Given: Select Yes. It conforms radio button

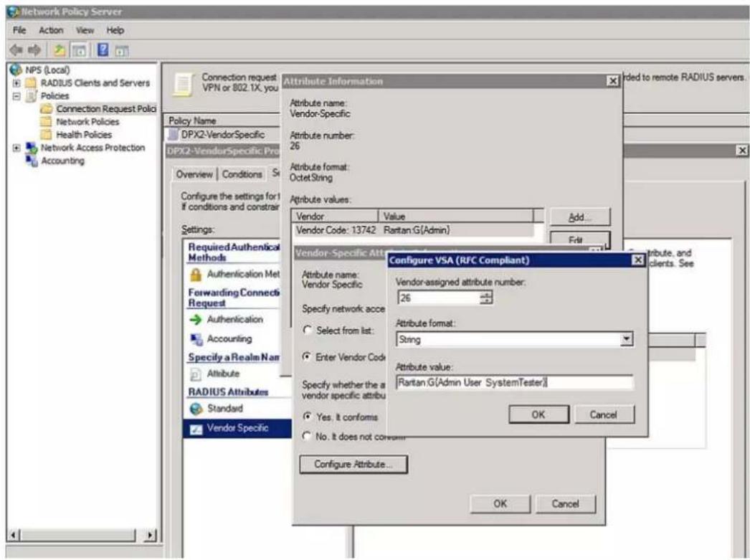Looking at the screenshot, I should tap(308, 417).
